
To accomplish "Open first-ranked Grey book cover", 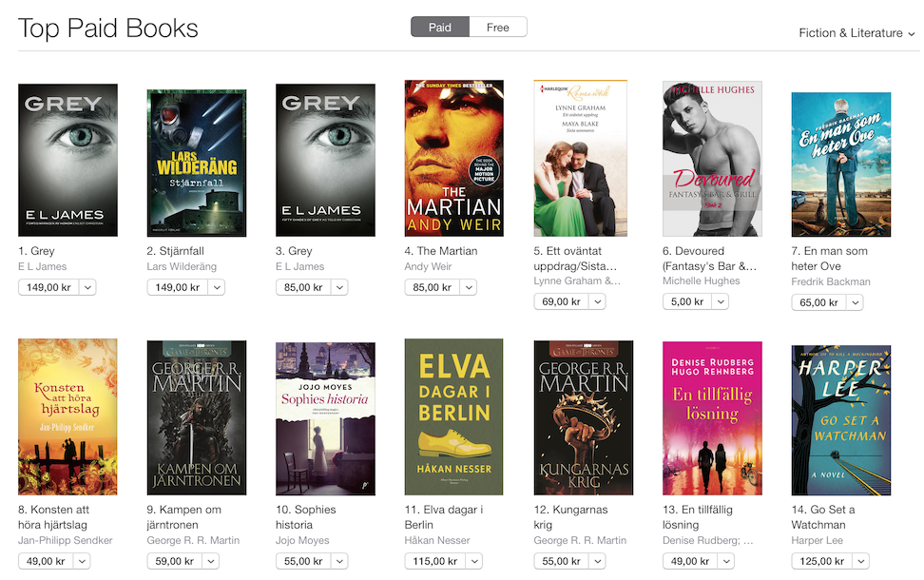I will click(67, 160).
